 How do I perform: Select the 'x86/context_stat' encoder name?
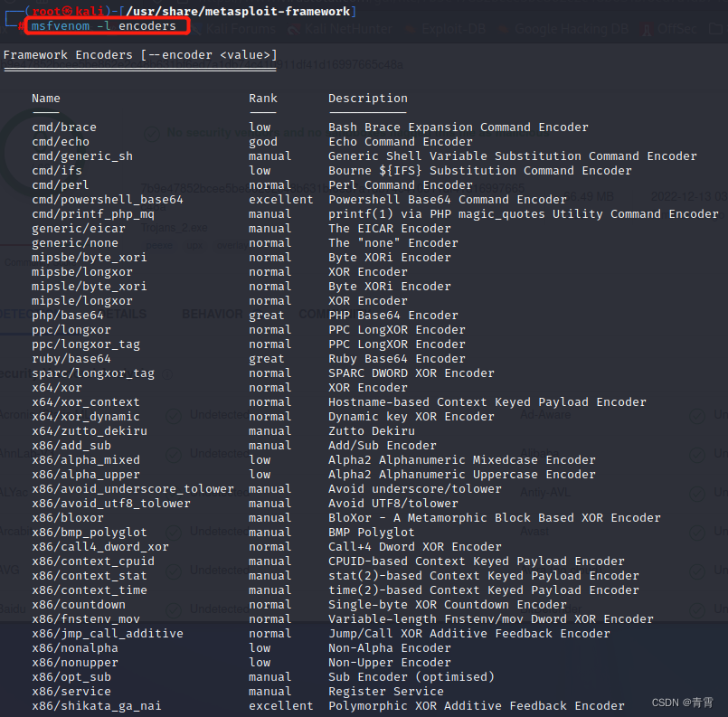(x=90, y=575)
